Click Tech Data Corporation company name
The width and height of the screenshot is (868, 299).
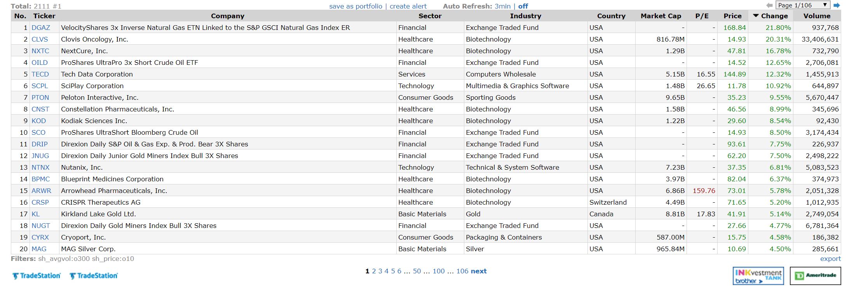click(97, 74)
